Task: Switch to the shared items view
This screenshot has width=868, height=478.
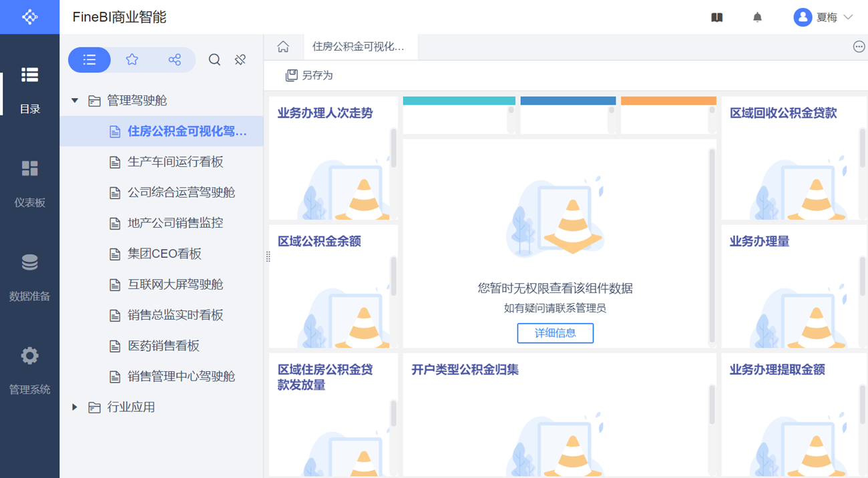Action: pyautogui.click(x=175, y=60)
